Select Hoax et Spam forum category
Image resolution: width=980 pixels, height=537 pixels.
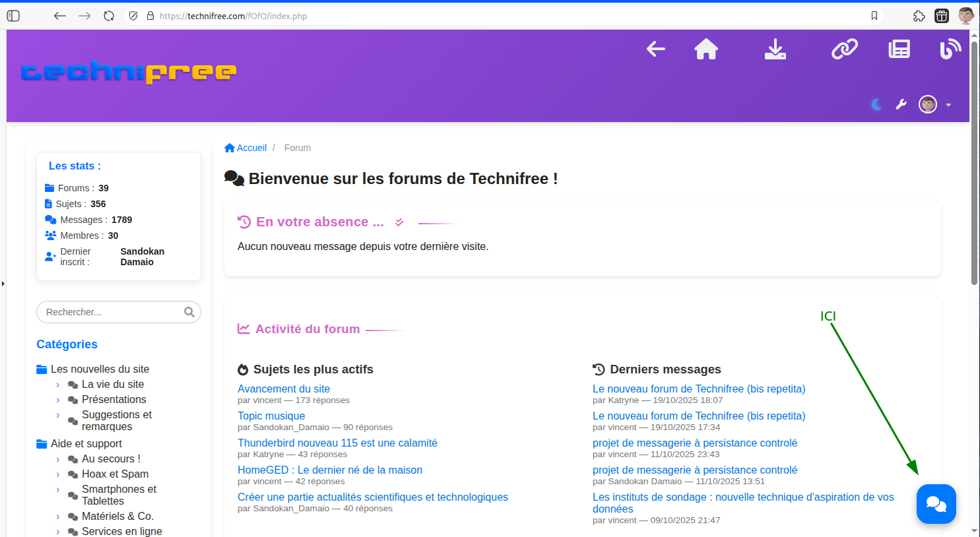coord(115,474)
